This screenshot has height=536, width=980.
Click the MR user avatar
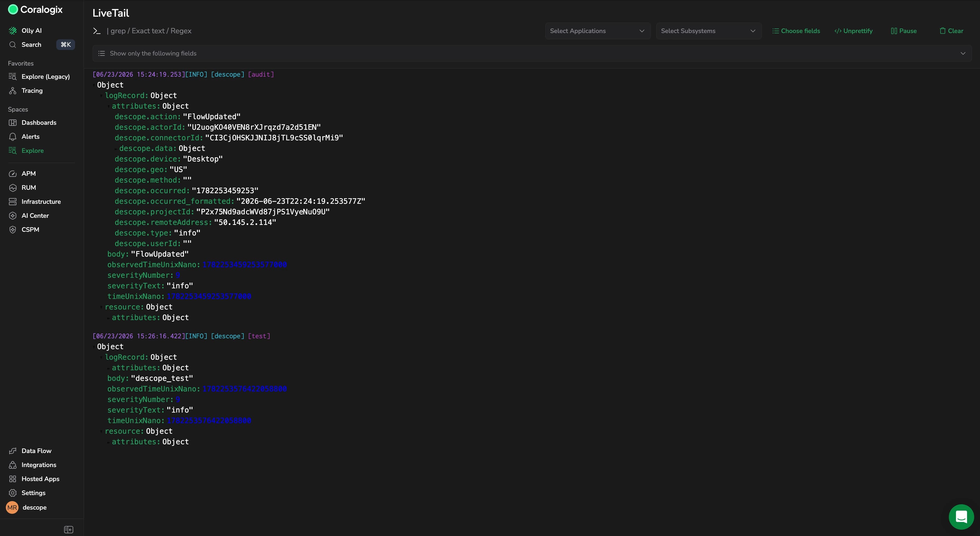pyautogui.click(x=12, y=507)
